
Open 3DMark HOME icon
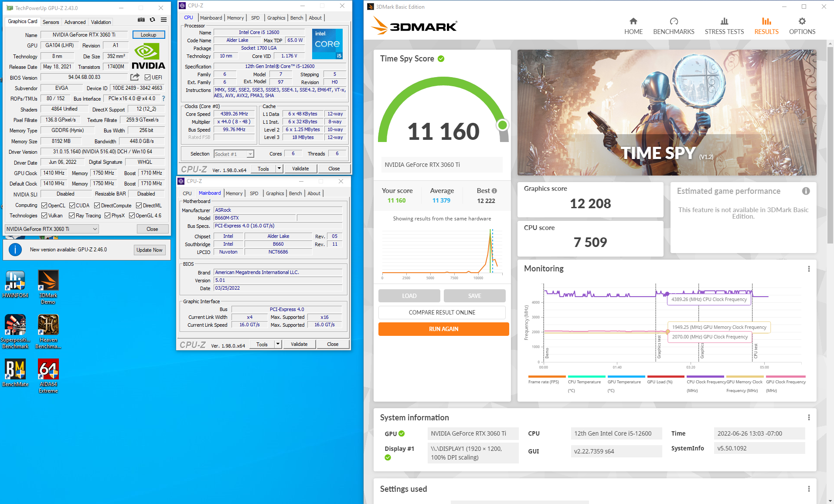tap(633, 26)
